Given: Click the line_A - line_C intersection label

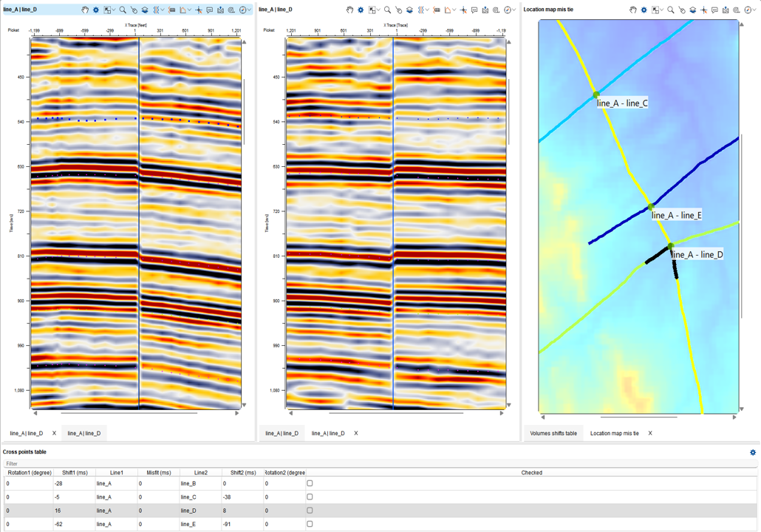Looking at the screenshot, I should 622,103.
